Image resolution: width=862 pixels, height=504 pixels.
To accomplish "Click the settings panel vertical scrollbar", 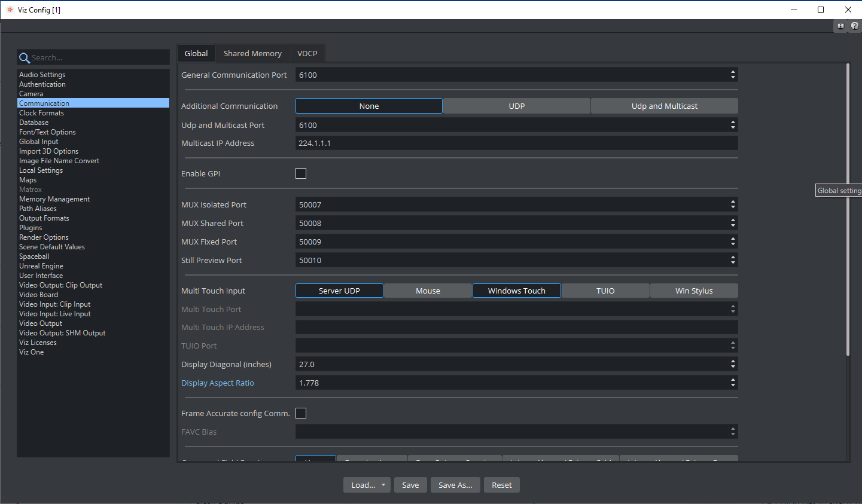I will coord(848,209).
